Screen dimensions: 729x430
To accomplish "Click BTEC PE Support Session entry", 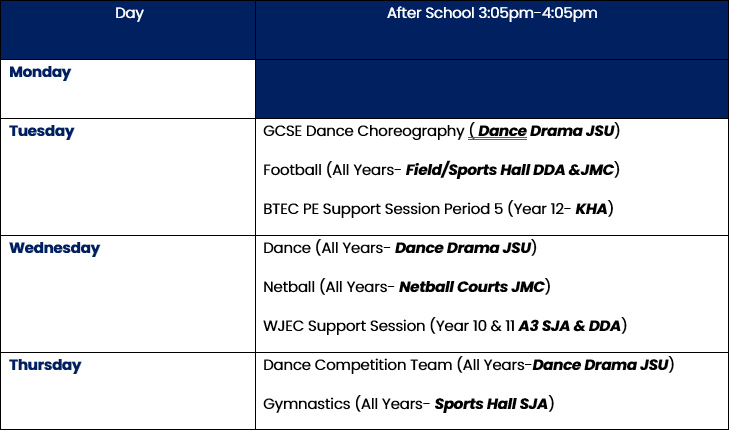I will pos(438,209).
